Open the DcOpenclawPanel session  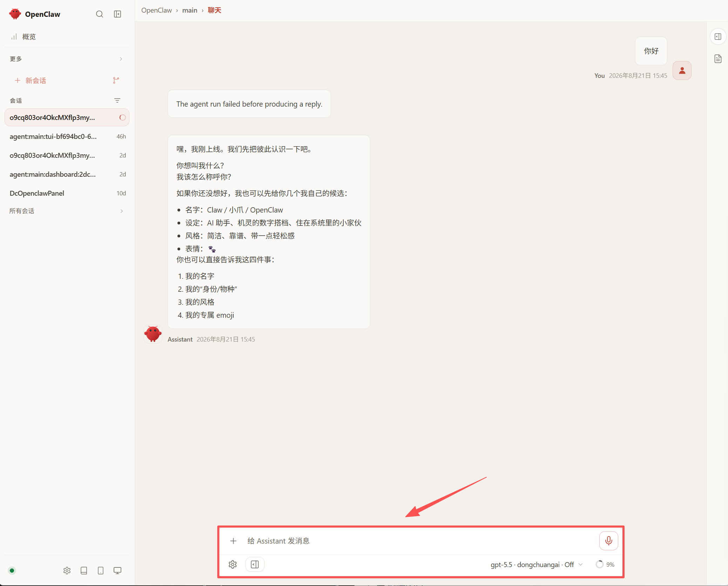(x=67, y=193)
